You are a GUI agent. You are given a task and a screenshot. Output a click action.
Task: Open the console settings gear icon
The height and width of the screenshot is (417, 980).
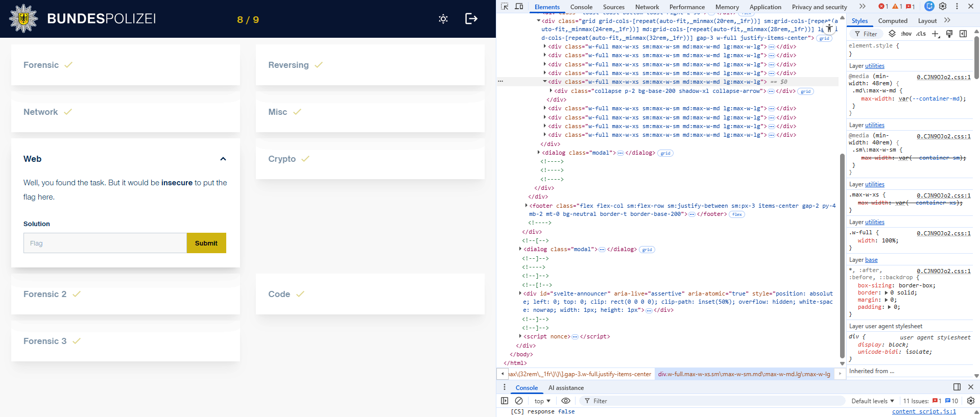971,401
